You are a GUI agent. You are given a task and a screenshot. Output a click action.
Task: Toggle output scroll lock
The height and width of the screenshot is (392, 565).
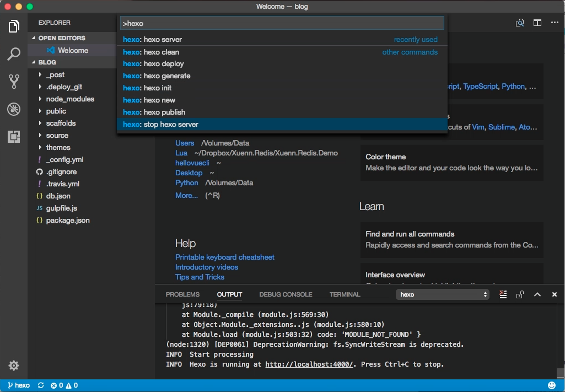(520, 294)
